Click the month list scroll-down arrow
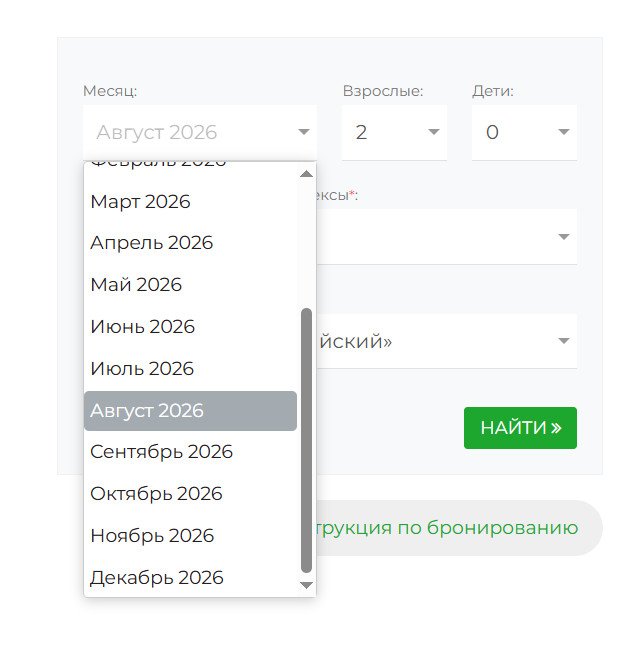The height and width of the screenshot is (651, 622). (307, 585)
